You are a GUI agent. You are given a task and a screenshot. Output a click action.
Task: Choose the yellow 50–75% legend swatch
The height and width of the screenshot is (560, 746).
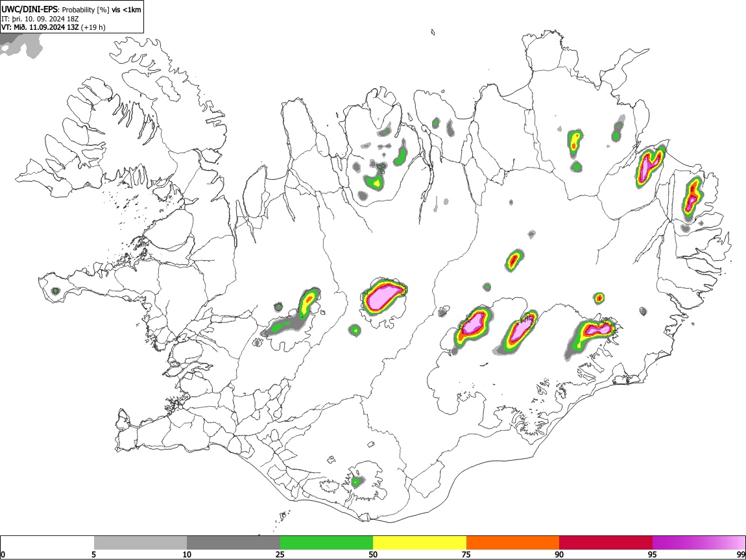[420, 543]
